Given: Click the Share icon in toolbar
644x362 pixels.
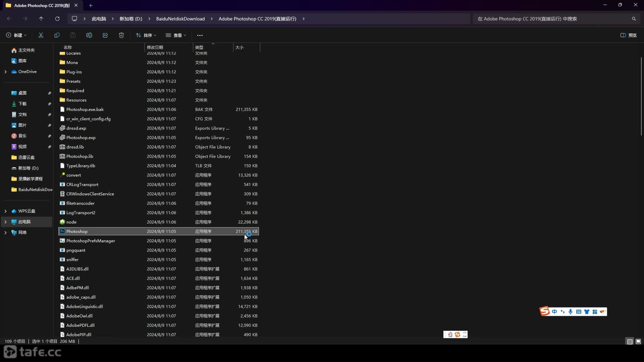Looking at the screenshot, I should [105, 35].
